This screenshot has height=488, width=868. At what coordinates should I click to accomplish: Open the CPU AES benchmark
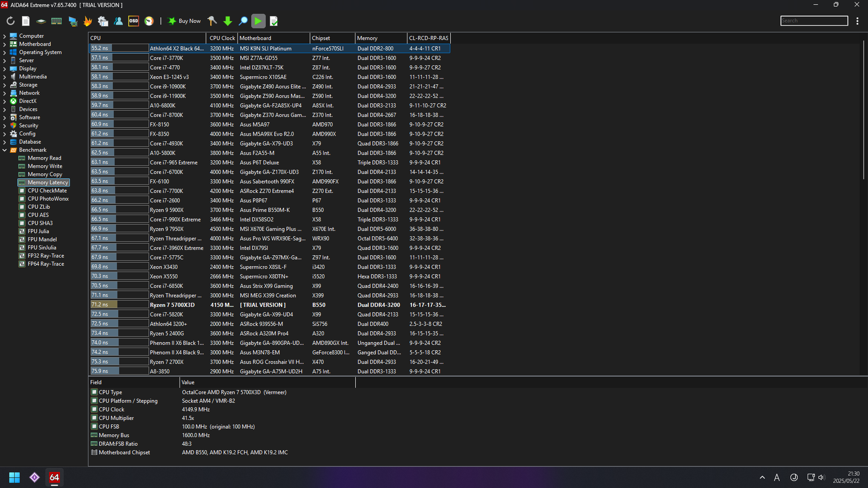click(x=38, y=215)
